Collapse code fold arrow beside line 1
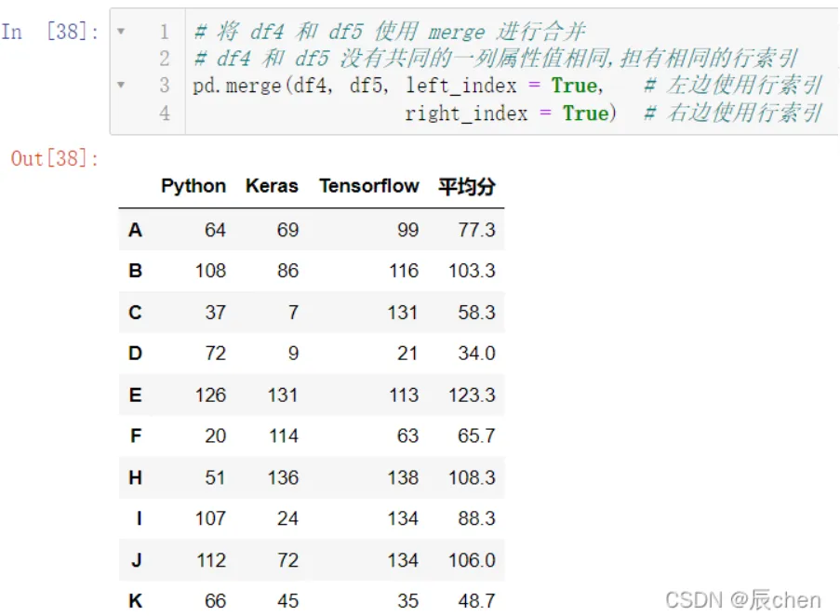The width and height of the screenshot is (840, 616). click(x=121, y=32)
